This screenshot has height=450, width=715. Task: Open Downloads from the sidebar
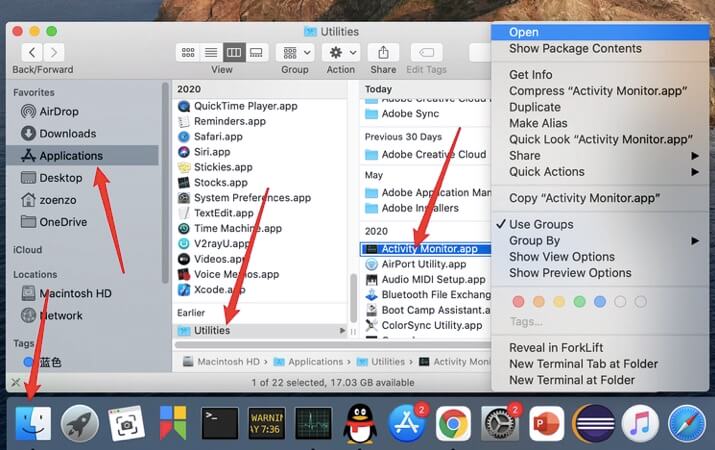(58, 133)
